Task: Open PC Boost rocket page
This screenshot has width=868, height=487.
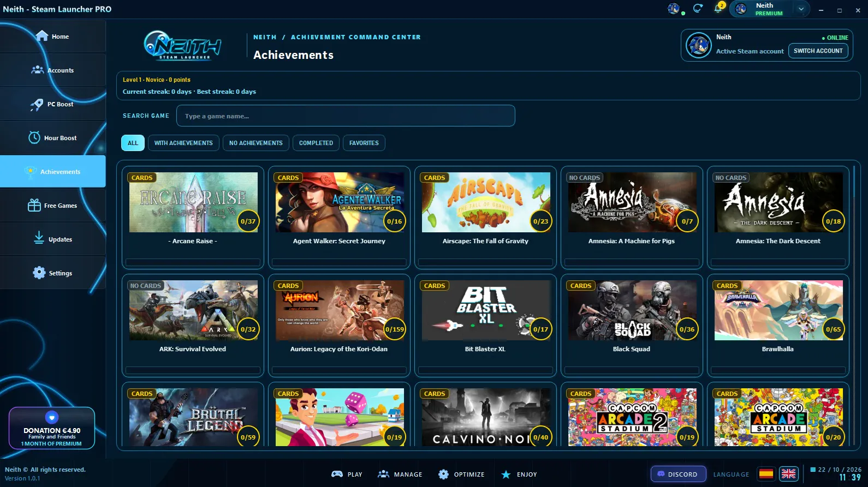Action: pos(52,104)
